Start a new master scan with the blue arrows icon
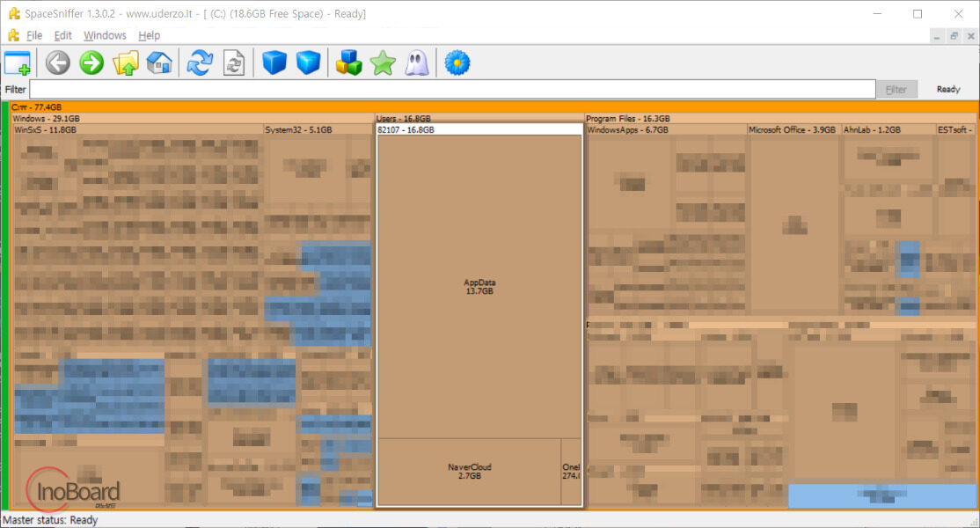Image resolution: width=980 pixels, height=528 pixels. pos(200,63)
